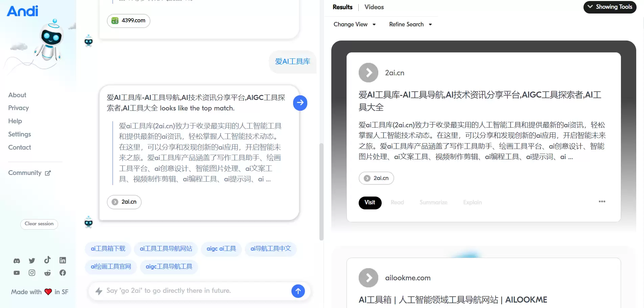
Task: Click Read on the 2ai.cn card
Action: 397,202
